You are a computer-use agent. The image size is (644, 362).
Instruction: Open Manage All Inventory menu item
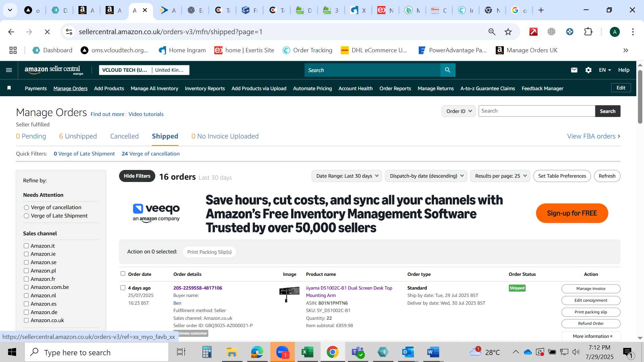(154, 88)
